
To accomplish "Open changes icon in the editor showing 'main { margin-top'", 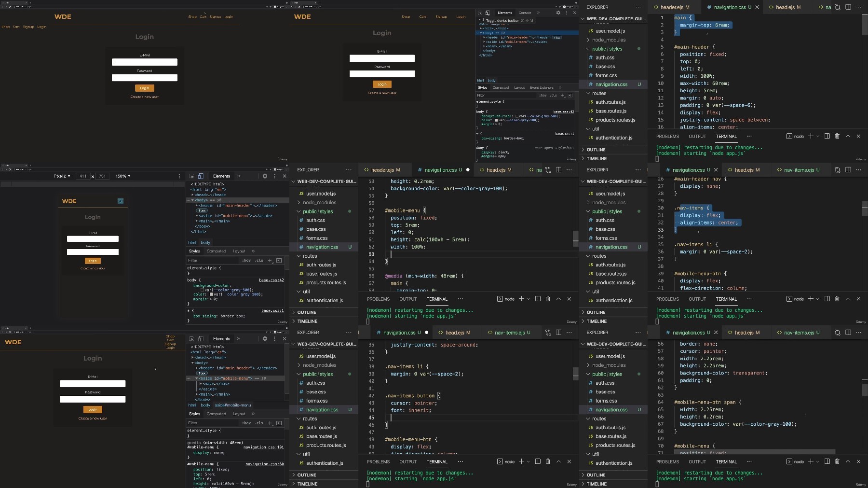I will click(x=837, y=7).
